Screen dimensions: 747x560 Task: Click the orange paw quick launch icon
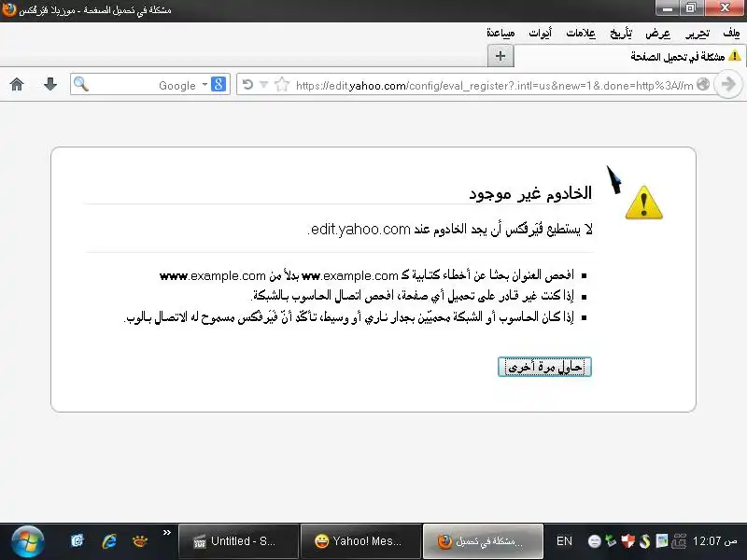point(140,541)
